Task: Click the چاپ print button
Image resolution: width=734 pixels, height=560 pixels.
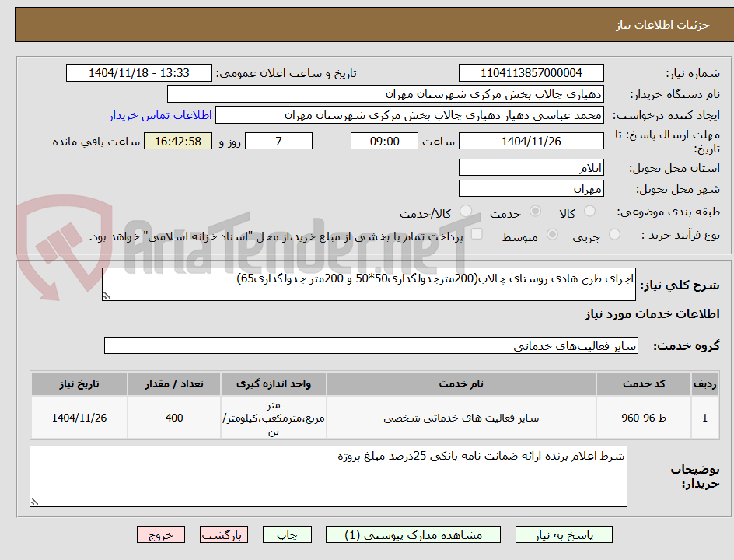Action: (x=287, y=534)
